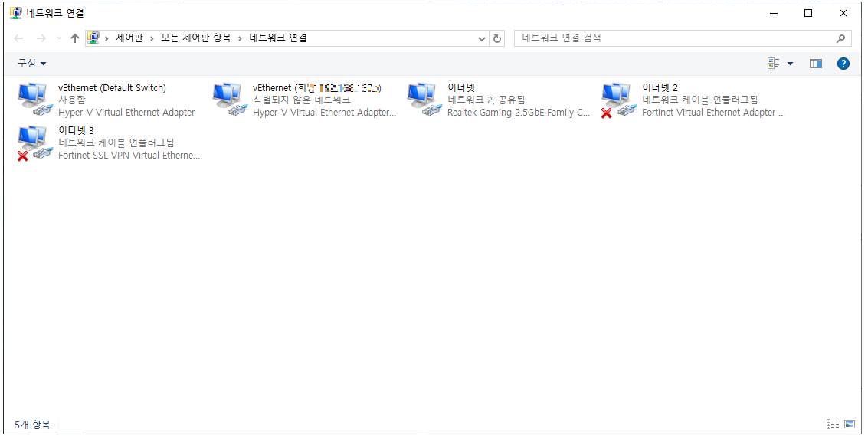Minimize the 네트워크 연결 window
This screenshot has height=436, width=868.
[x=773, y=13]
